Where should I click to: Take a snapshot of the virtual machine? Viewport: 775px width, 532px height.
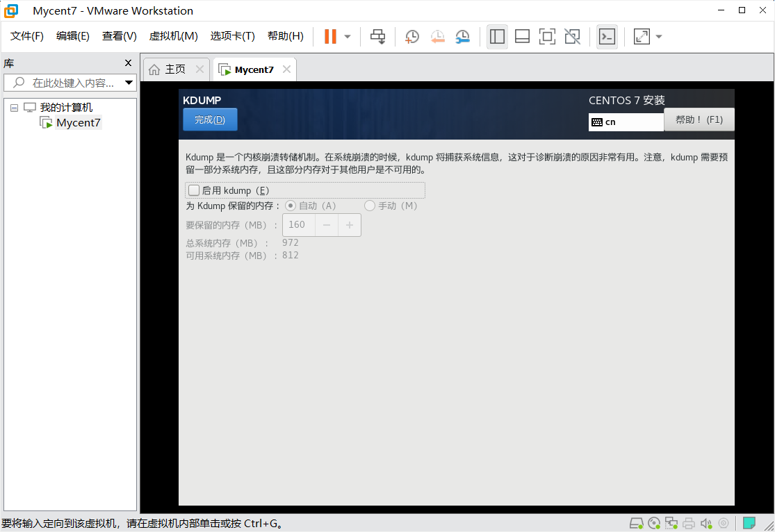[411, 36]
